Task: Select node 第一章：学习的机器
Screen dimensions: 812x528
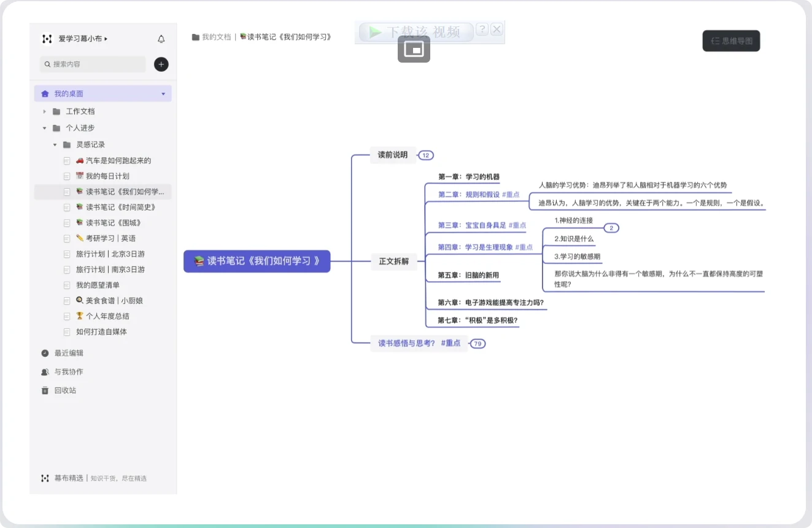Action: [x=469, y=177]
